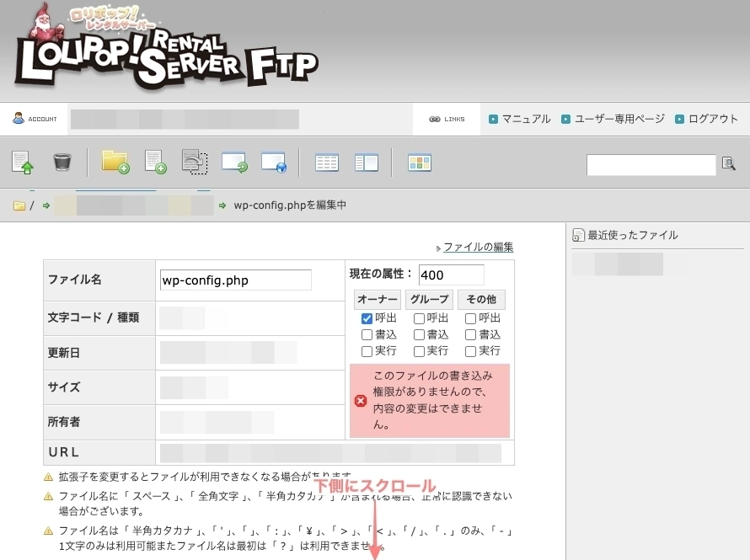The width and height of the screenshot is (750, 560).
Task: Click the ファイルの編集 link
Action: pos(479,247)
